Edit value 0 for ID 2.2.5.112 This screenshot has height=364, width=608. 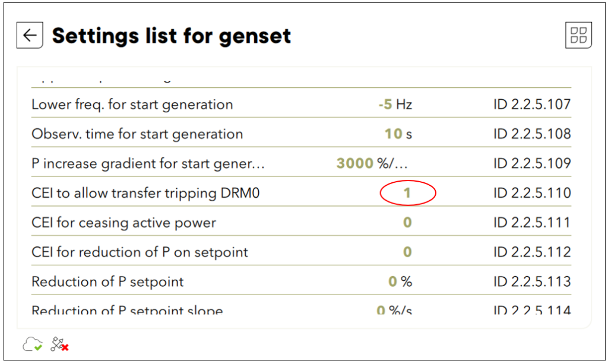point(407,252)
